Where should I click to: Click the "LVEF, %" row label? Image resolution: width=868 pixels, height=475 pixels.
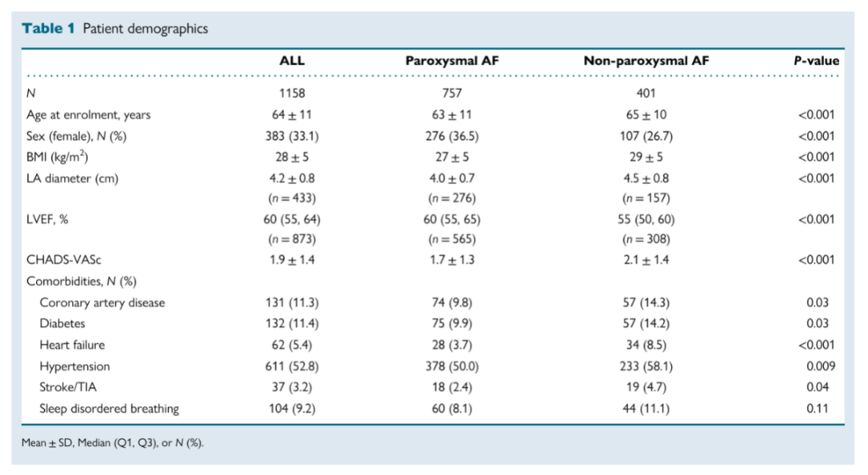tap(47, 219)
